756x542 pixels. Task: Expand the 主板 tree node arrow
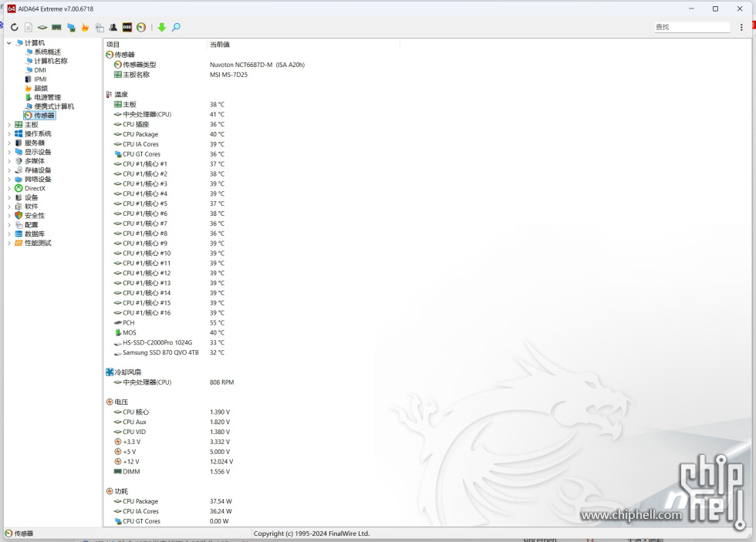tap(9, 125)
